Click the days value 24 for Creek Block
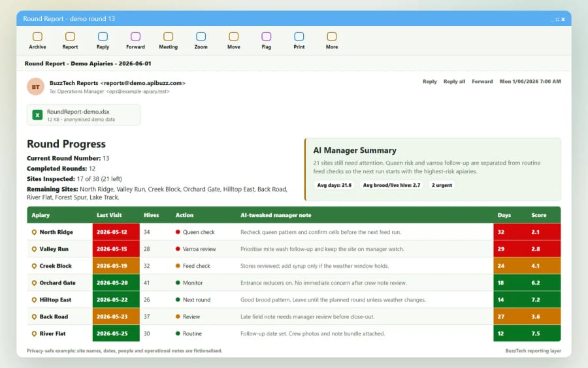588x368 pixels. click(500, 265)
